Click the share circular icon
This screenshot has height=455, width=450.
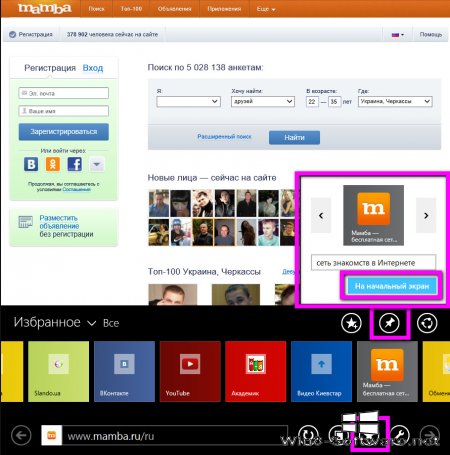pyautogui.click(x=427, y=323)
